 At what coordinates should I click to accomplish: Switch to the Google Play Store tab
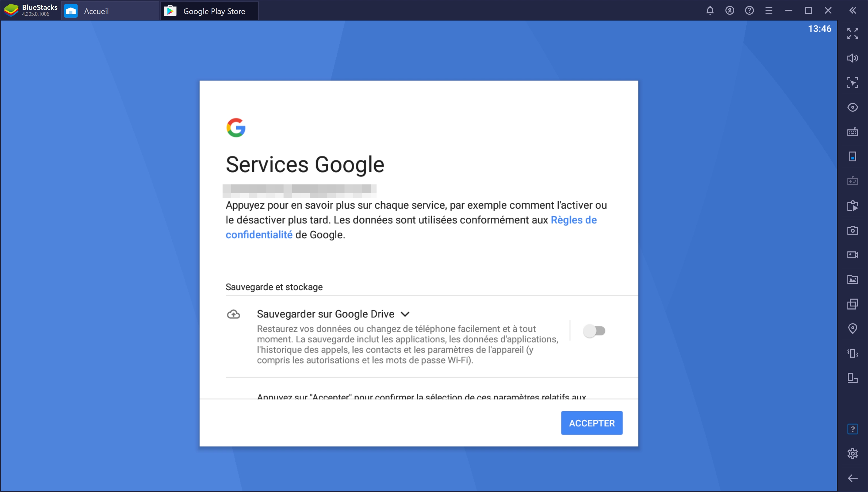209,11
